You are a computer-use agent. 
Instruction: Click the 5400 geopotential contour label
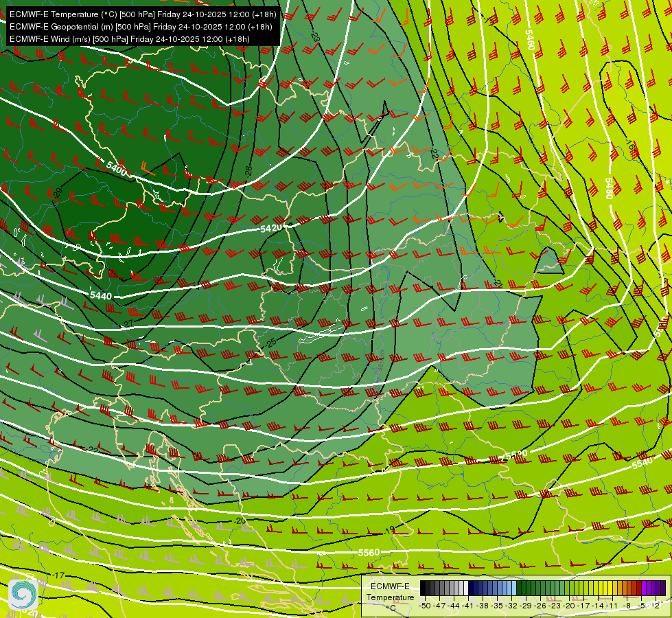[117, 168]
